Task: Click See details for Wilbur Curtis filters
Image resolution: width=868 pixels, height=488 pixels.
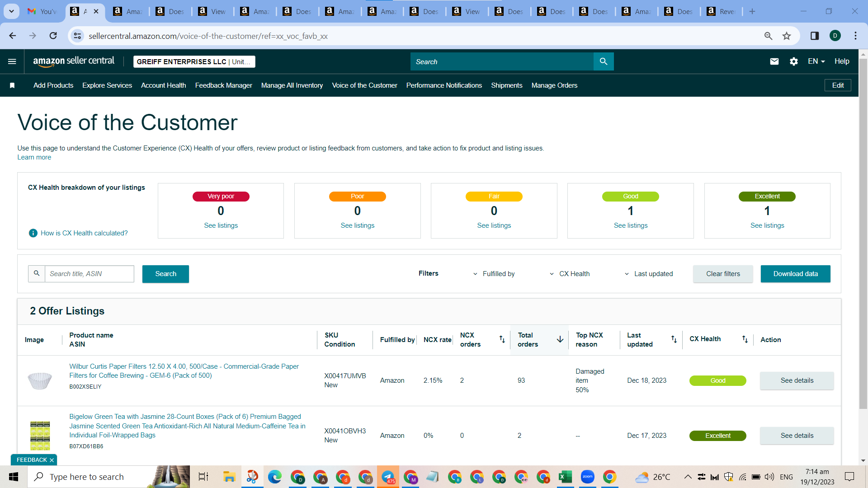Action: pyautogui.click(x=797, y=380)
